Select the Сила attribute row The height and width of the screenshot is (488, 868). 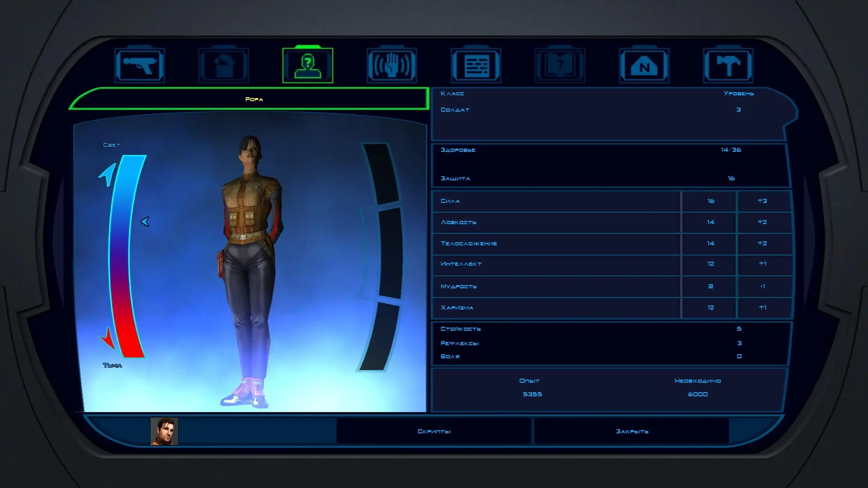612,201
